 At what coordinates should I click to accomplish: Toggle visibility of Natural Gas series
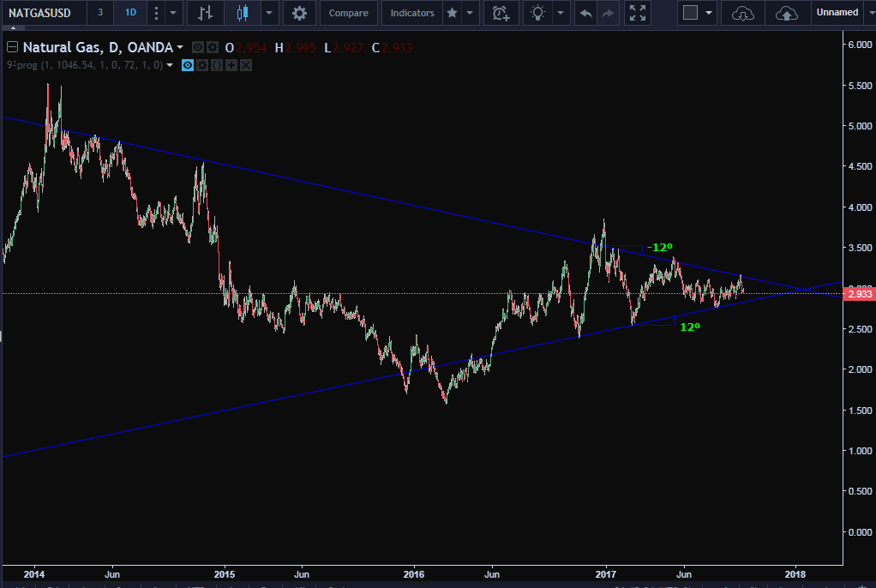click(x=197, y=48)
